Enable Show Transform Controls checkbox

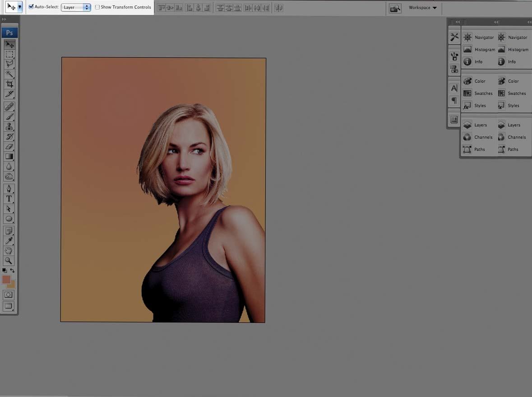tap(97, 7)
